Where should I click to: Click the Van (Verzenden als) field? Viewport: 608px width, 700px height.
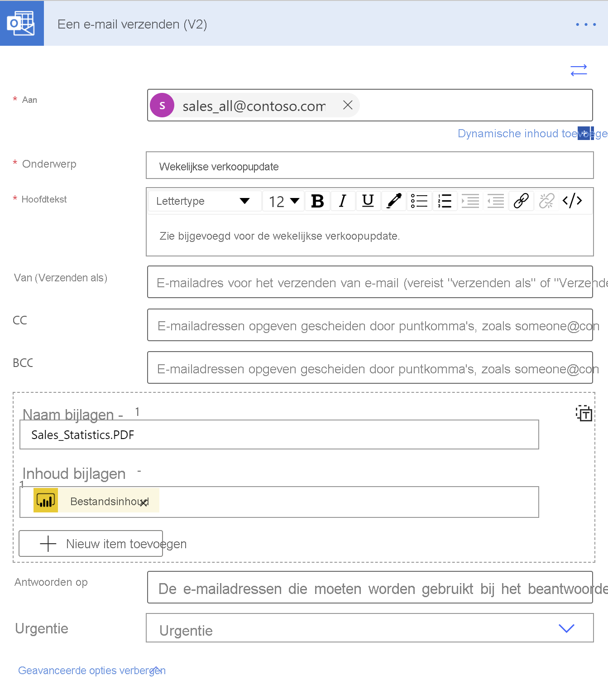pos(370,282)
